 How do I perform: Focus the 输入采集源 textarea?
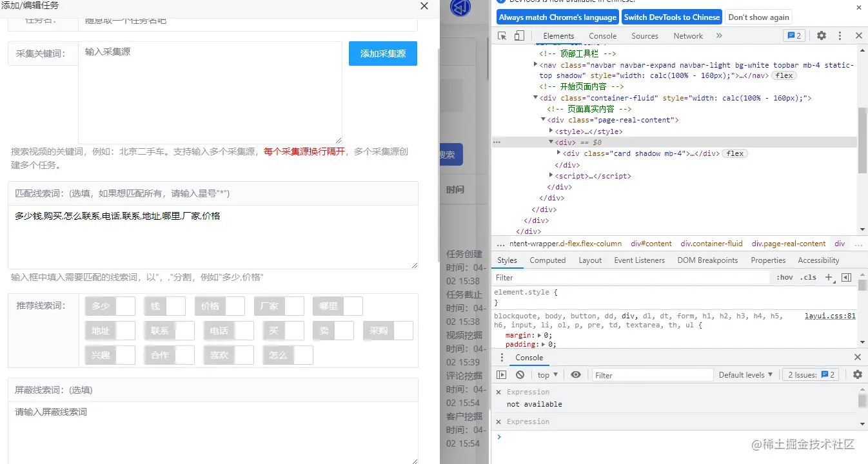(x=210, y=93)
